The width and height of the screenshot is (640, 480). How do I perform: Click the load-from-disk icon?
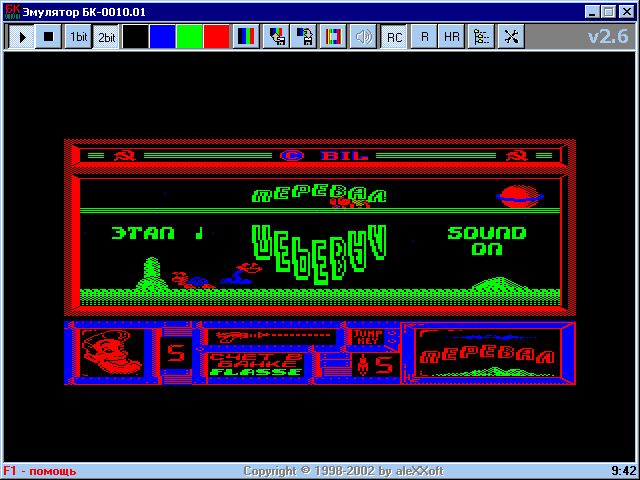pos(276,37)
